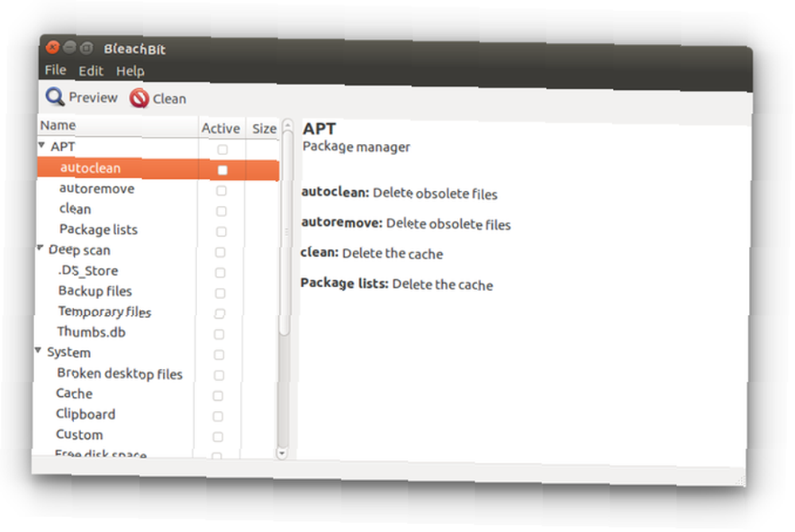Open the Help menu
The height and width of the screenshot is (532, 795).
click(x=130, y=71)
